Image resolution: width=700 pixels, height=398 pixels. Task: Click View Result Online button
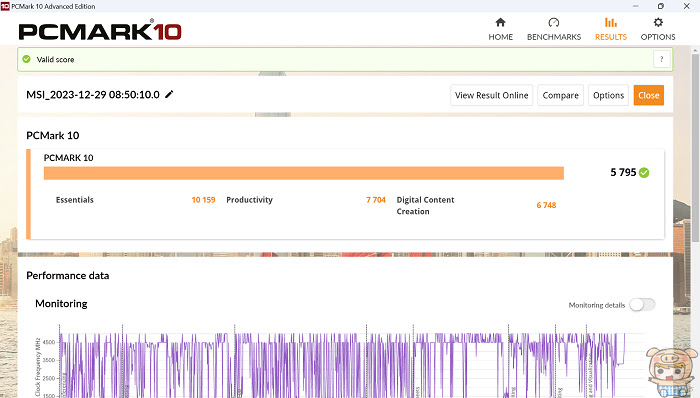pos(492,95)
